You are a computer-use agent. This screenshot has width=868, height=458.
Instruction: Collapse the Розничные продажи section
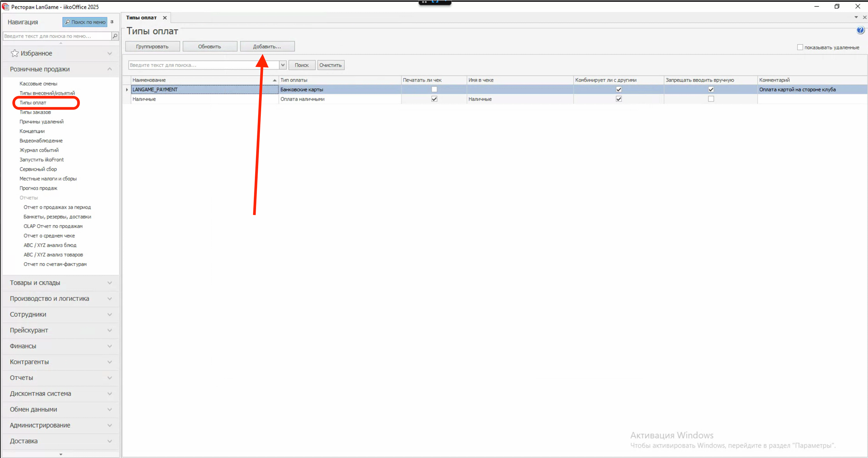coord(109,69)
